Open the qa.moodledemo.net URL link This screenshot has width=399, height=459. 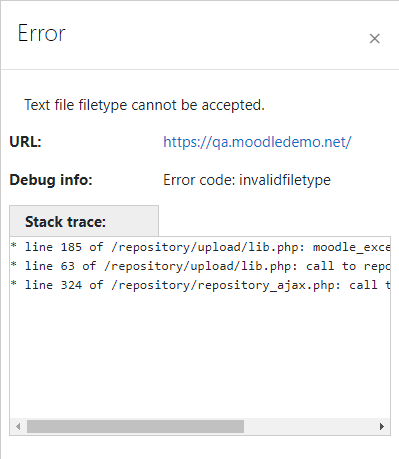coord(257,142)
